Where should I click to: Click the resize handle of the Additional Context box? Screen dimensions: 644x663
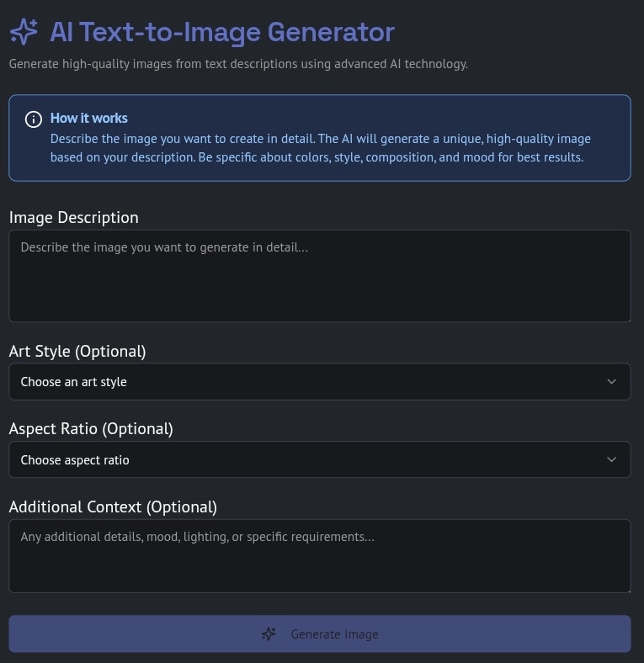pyautogui.click(x=626, y=588)
